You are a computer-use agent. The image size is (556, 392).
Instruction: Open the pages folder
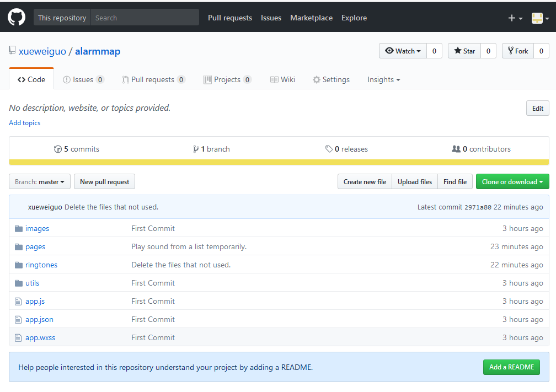(x=35, y=246)
